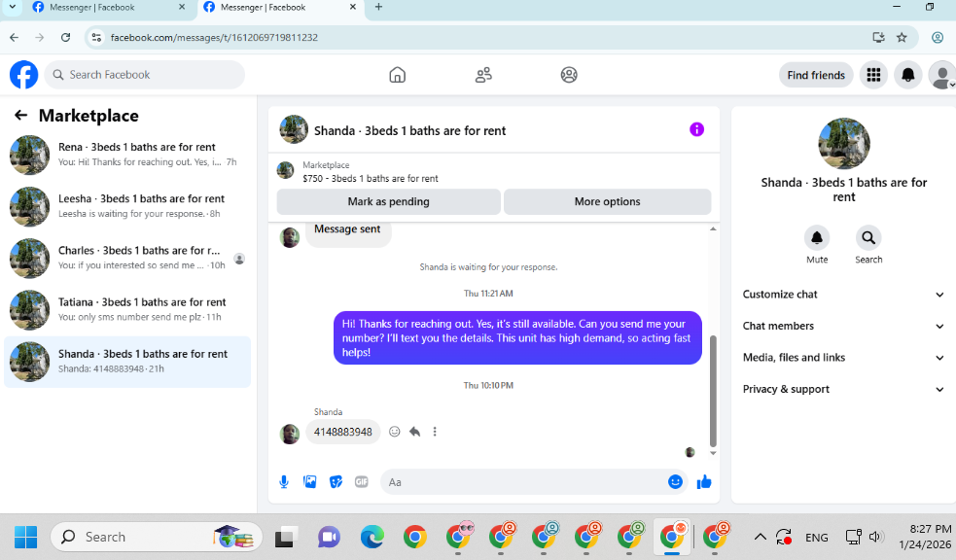Expand Customize chat section

pos(844,295)
